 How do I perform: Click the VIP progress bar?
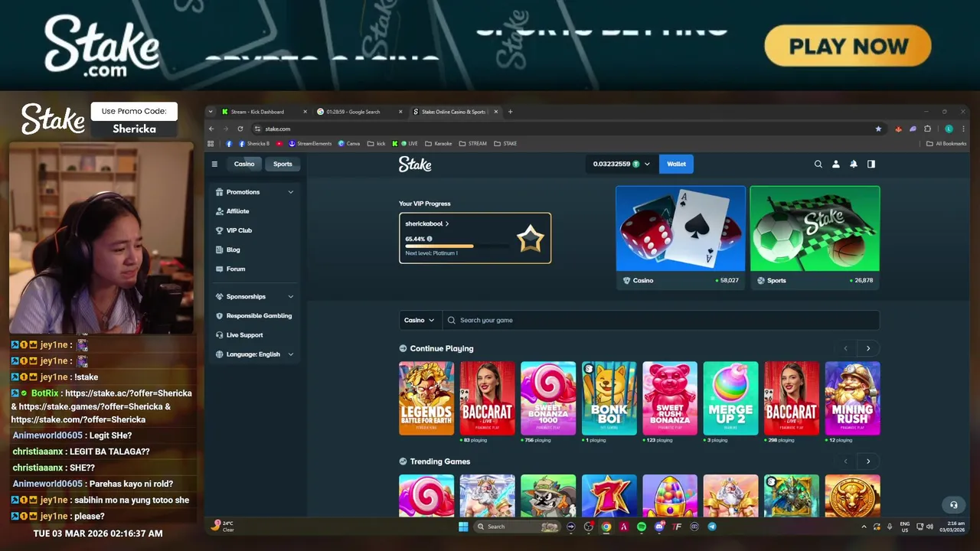click(x=457, y=246)
